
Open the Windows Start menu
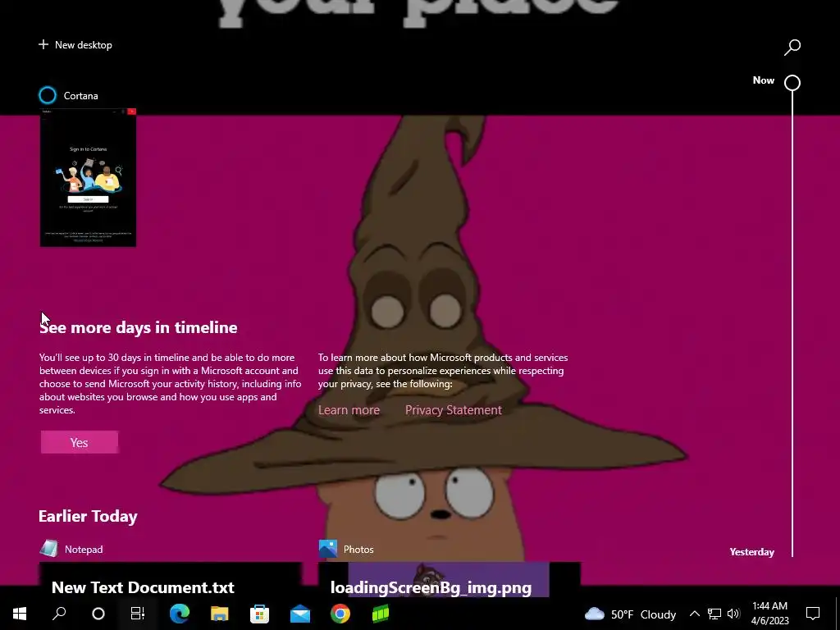[x=20, y=614]
